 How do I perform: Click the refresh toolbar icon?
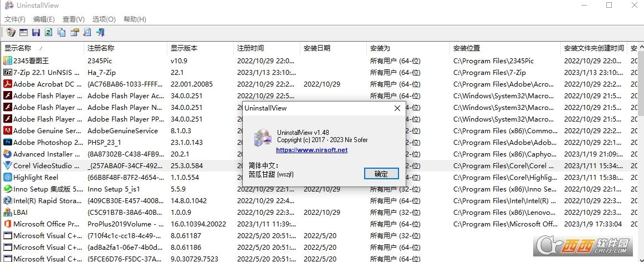49,33
